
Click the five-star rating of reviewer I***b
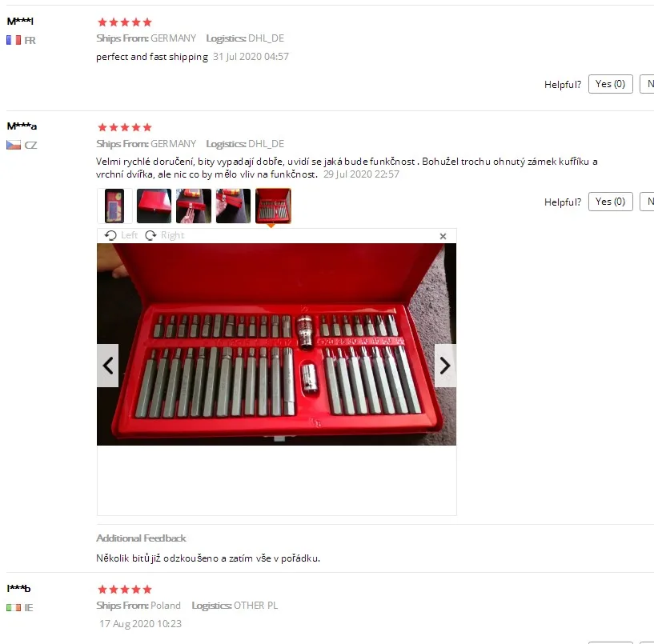124,590
